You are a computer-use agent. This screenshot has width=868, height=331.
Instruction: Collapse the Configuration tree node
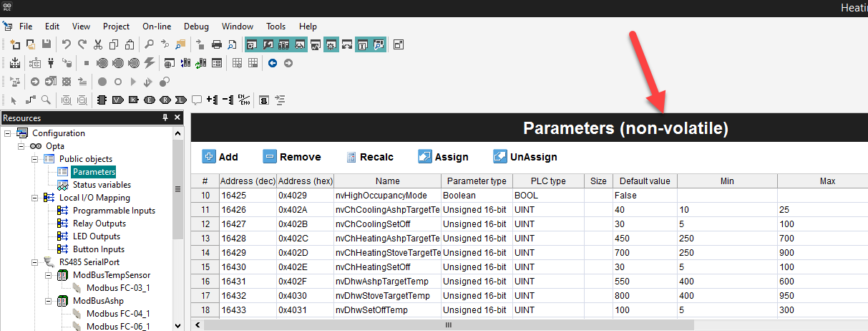(x=8, y=133)
